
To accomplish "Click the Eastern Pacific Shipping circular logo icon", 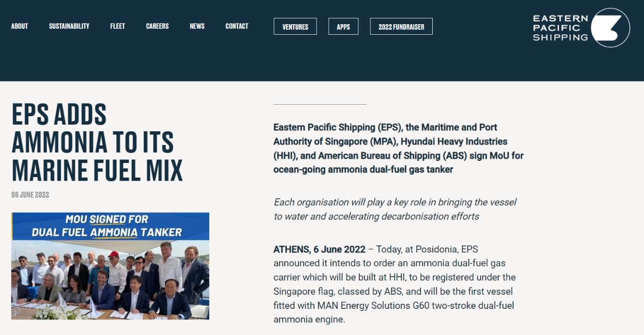I will [x=610, y=28].
